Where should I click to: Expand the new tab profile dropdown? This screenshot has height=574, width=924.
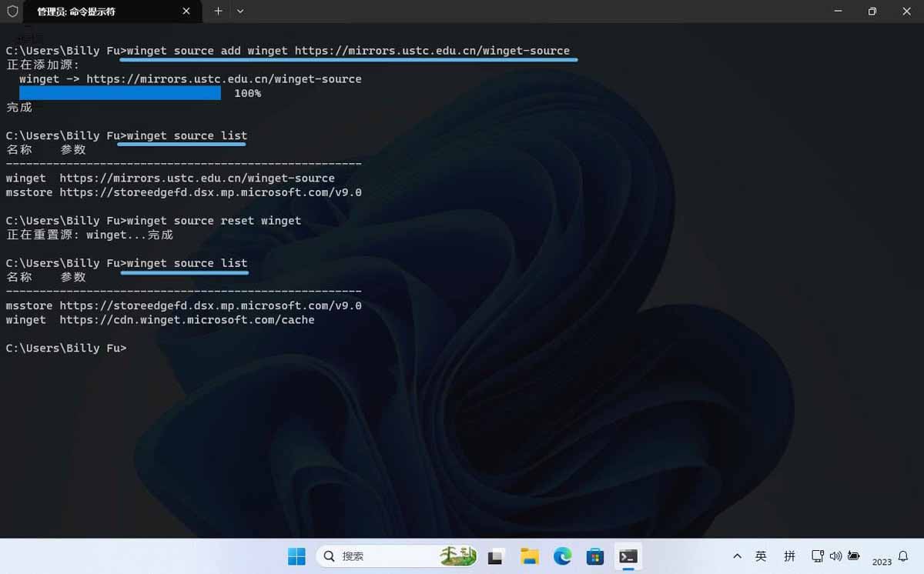240,12
